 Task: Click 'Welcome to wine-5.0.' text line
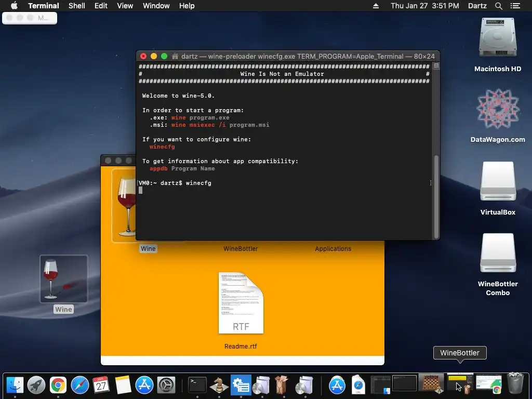(178, 96)
